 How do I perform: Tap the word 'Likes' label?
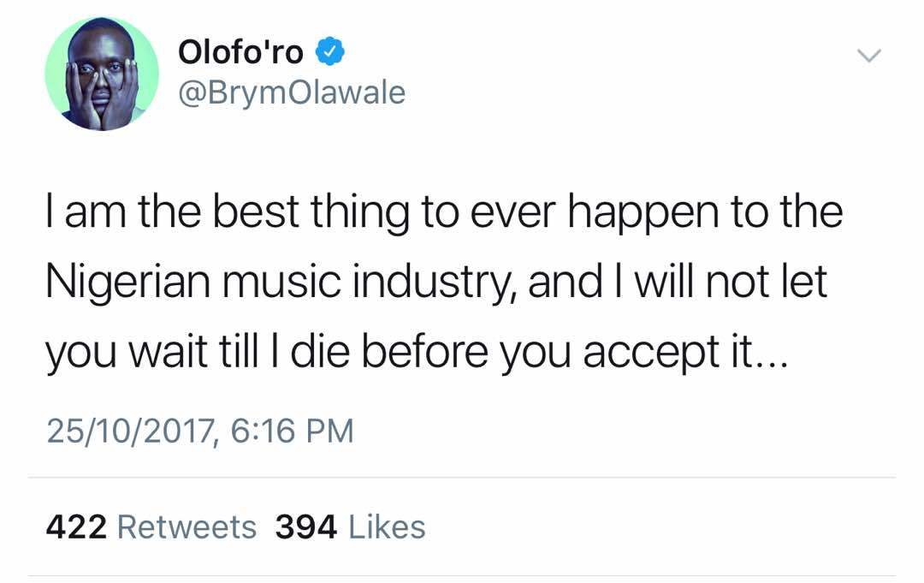tap(388, 526)
